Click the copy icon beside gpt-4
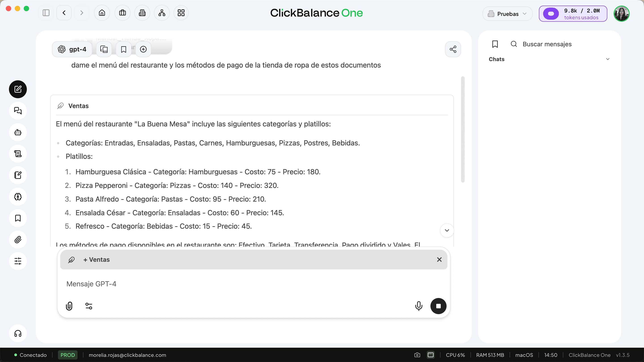 pyautogui.click(x=104, y=49)
